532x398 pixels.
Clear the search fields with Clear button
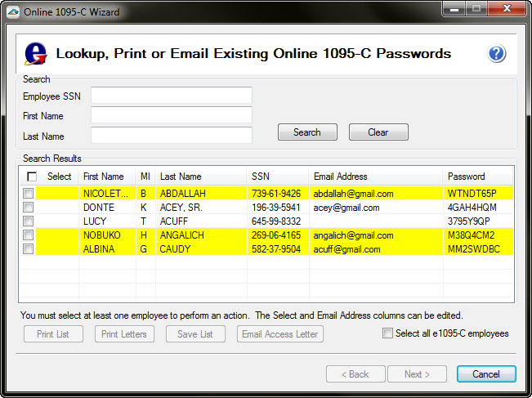(378, 132)
